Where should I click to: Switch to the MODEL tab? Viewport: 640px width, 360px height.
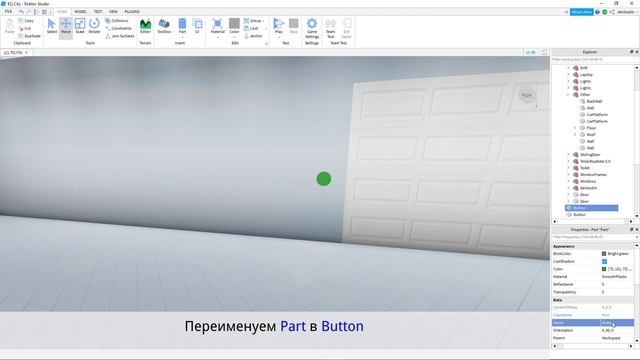[x=80, y=12]
